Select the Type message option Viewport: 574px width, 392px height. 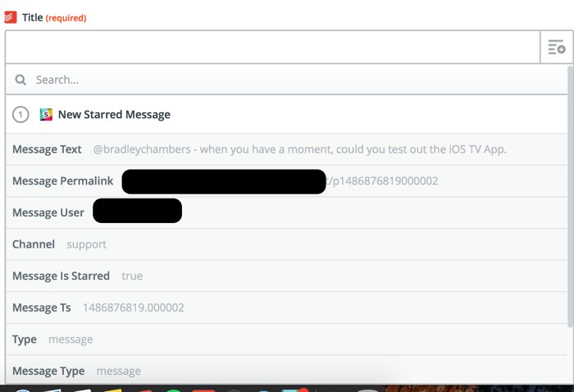[x=286, y=340]
